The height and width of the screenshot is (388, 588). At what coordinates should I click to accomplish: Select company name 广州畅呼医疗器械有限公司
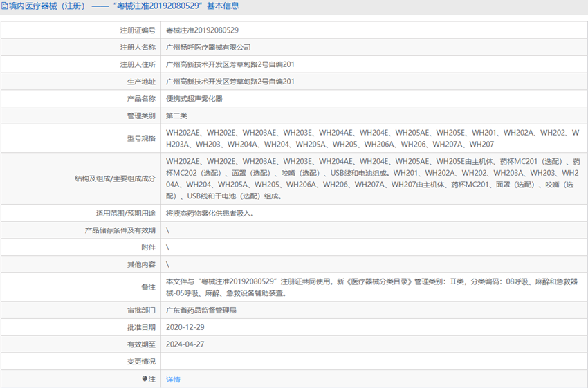pyautogui.click(x=208, y=48)
